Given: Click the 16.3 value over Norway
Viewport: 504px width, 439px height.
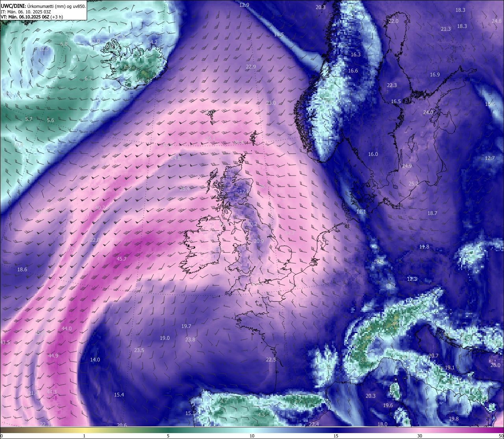Looking at the screenshot, I should coord(356,55).
